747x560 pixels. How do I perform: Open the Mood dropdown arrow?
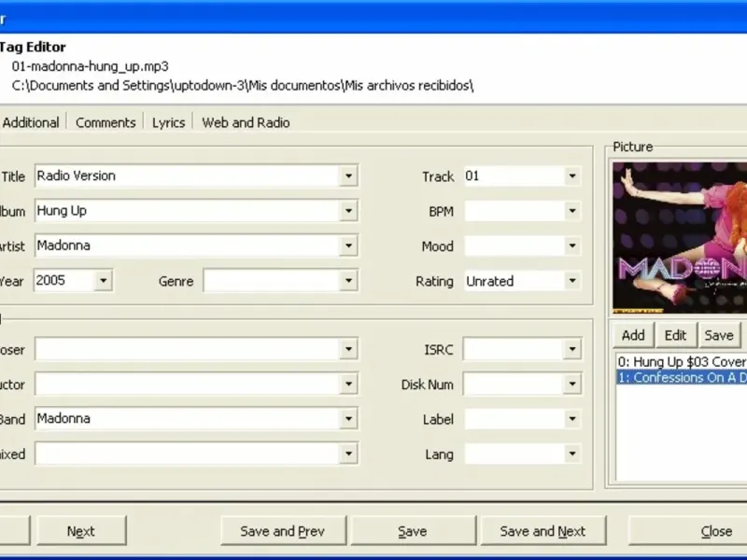point(572,245)
